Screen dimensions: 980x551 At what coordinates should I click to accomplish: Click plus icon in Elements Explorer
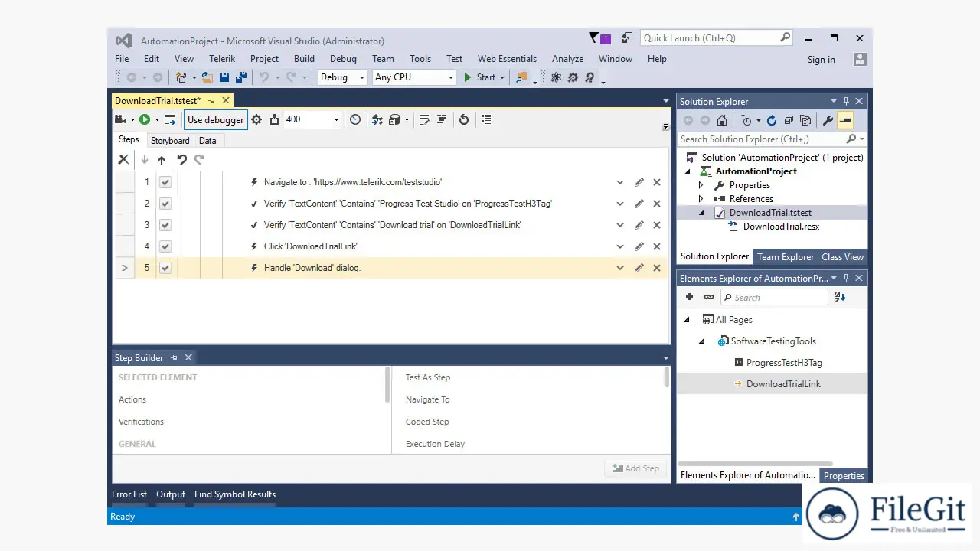(x=689, y=297)
